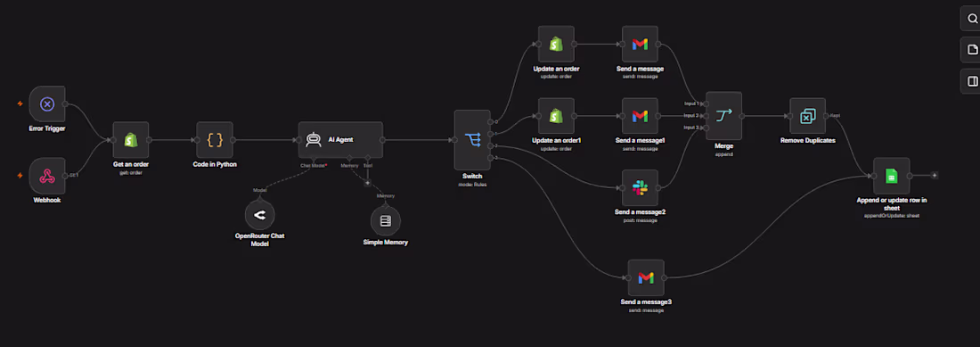Open the Send a message1 Gmail node
The image size is (980, 347).
640,116
